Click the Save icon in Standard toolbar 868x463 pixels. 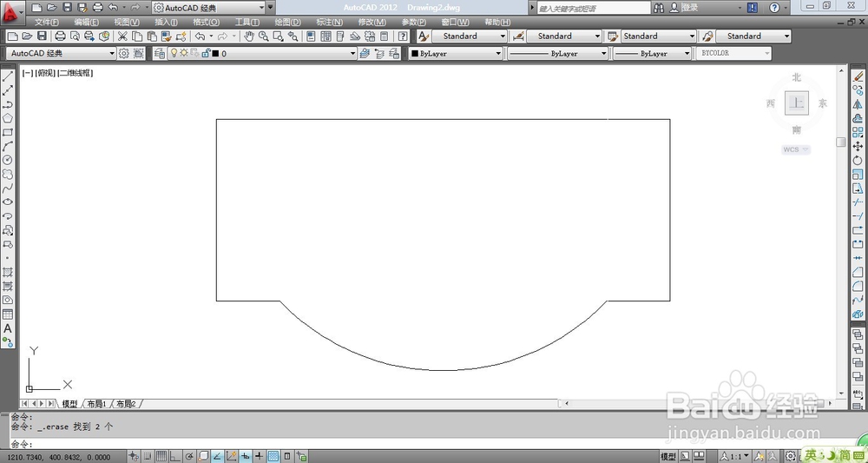tap(42, 36)
